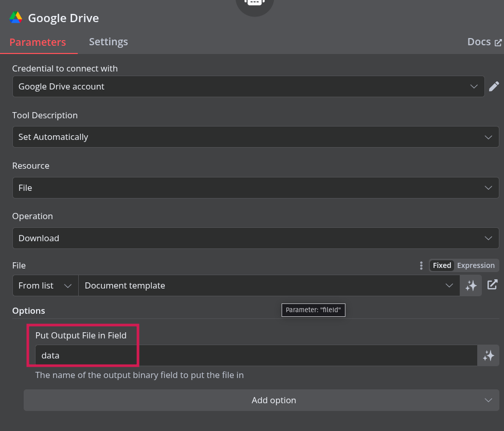Click the Credential to connect with label
The image size is (504, 431).
65,69
